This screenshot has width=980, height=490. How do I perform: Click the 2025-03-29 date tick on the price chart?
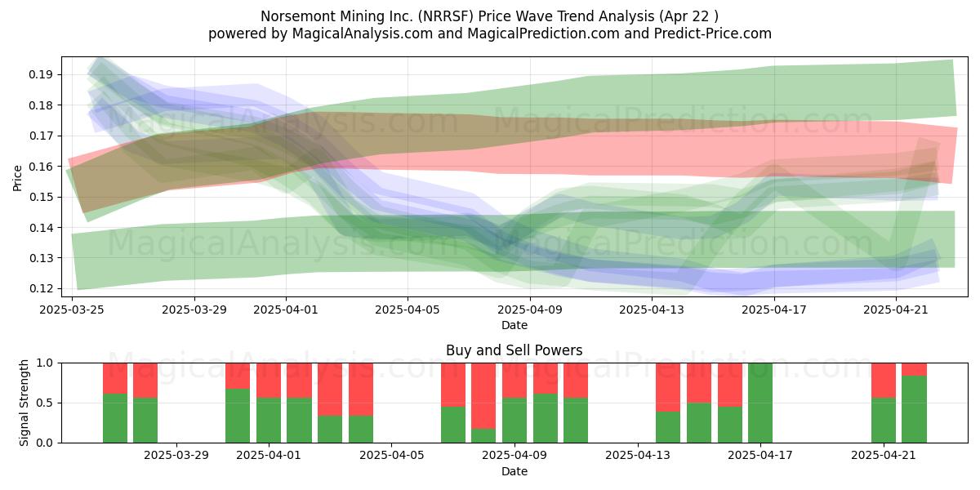(194, 310)
